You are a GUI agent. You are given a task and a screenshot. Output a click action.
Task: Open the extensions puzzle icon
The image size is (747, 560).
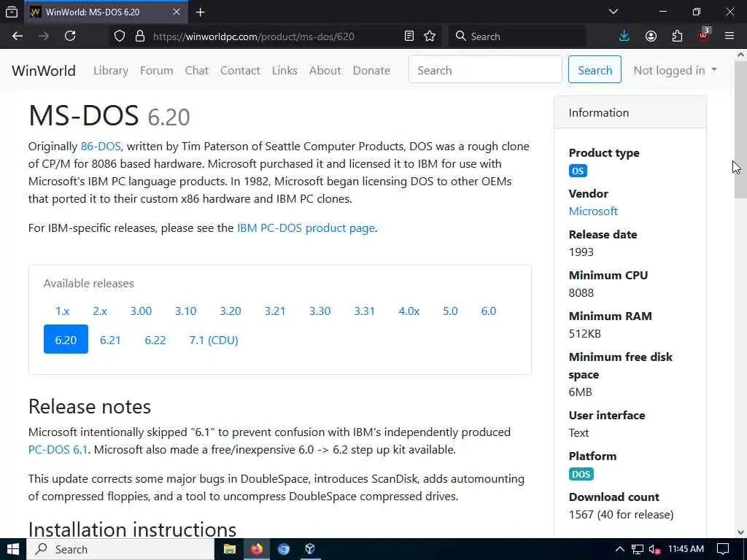[x=677, y=36]
